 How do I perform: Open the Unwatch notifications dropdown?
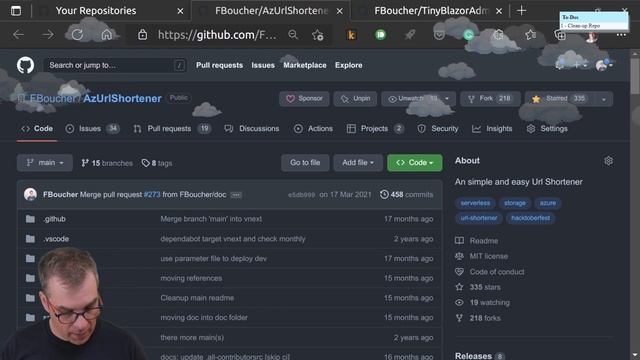tap(418, 99)
